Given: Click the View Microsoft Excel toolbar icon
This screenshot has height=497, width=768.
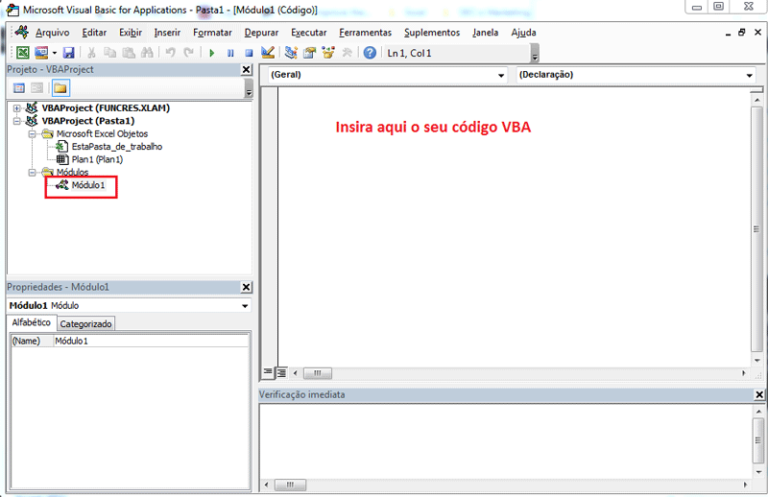Looking at the screenshot, I should [x=22, y=52].
